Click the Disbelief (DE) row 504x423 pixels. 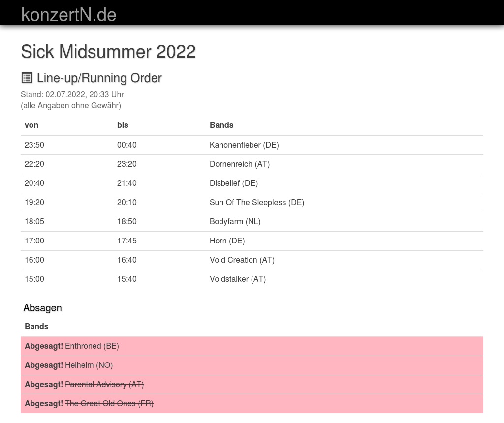[x=234, y=183]
